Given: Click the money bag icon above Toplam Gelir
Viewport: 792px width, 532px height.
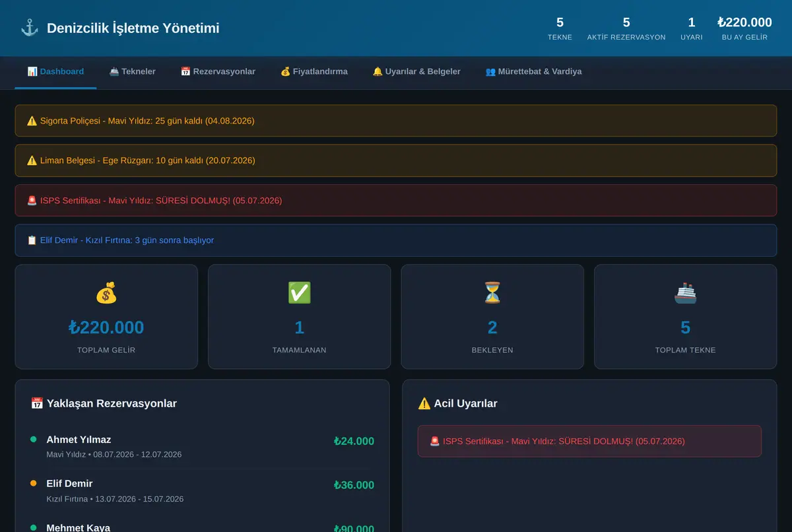Looking at the screenshot, I should click(x=106, y=293).
